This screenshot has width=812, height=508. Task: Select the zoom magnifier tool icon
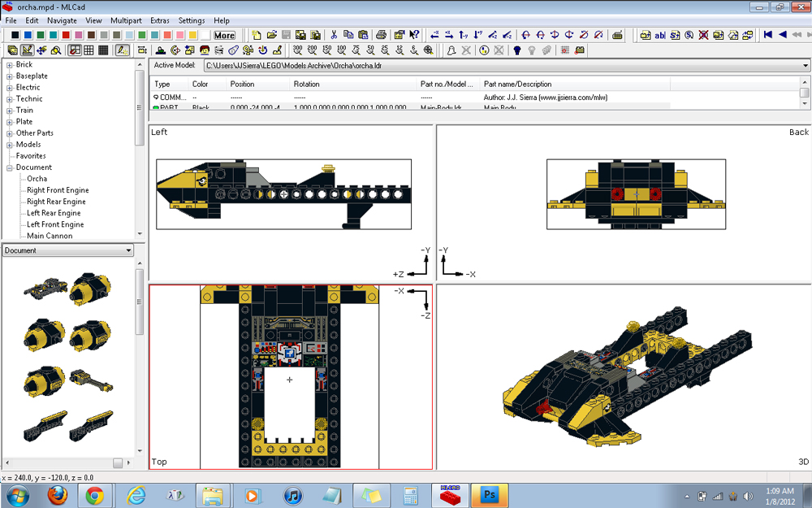tap(55, 50)
